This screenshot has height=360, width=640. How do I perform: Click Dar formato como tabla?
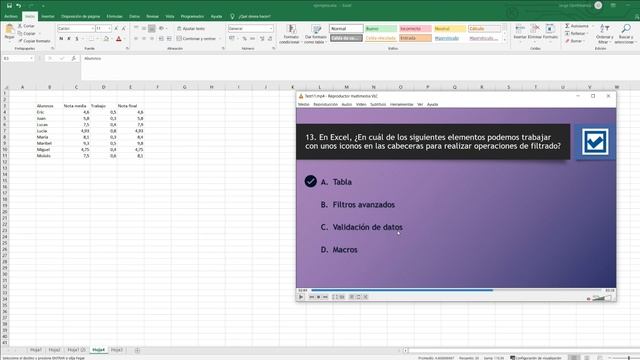316,34
